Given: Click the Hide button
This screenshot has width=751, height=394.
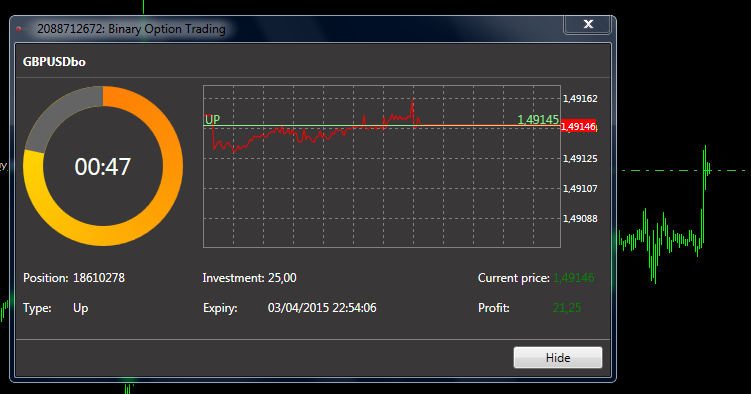Looking at the screenshot, I should pyautogui.click(x=558, y=358).
